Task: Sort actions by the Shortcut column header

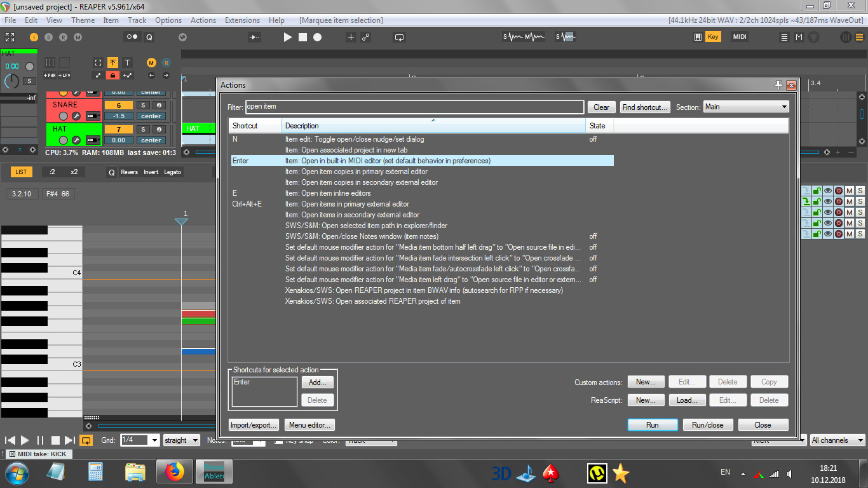Action: 255,126
